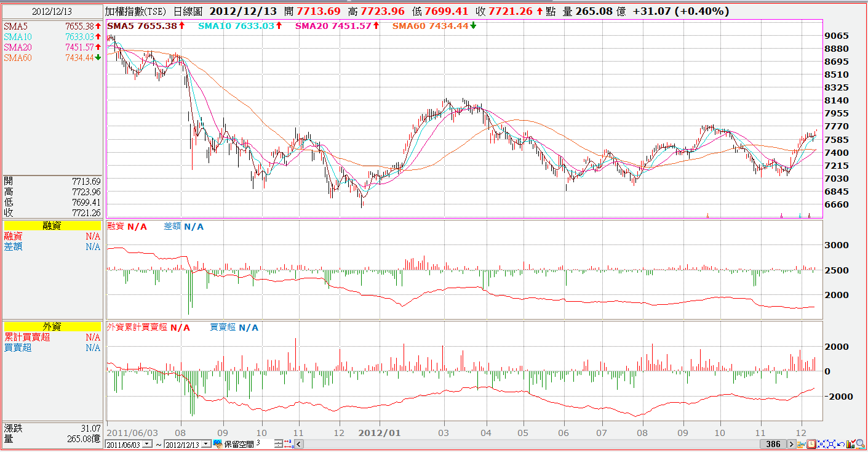Screen dimensions: 868x452
Task: Click the scroll-left arrow button of chart scrollbar
Action: pos(299,444)
